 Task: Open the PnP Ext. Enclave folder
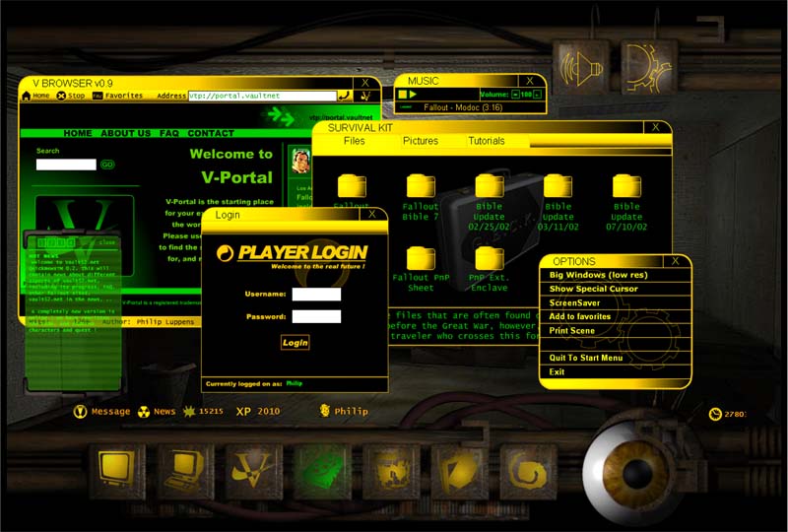pos(489,258)
